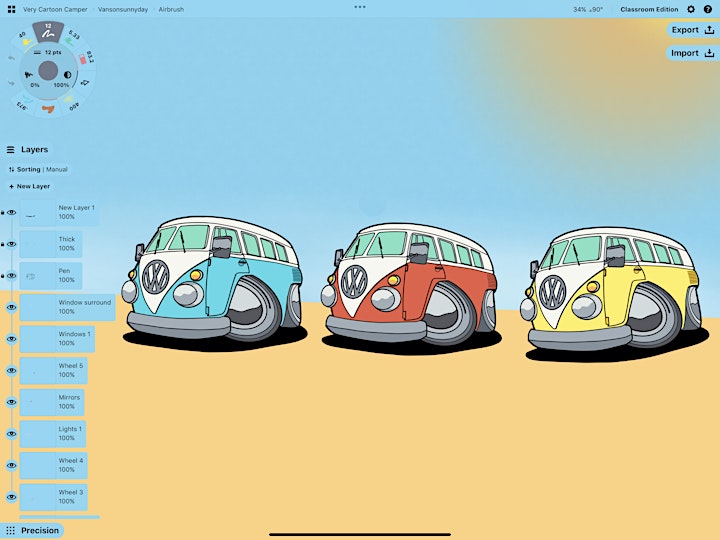Select the New Layer 1 layer row

click(59, 213)
